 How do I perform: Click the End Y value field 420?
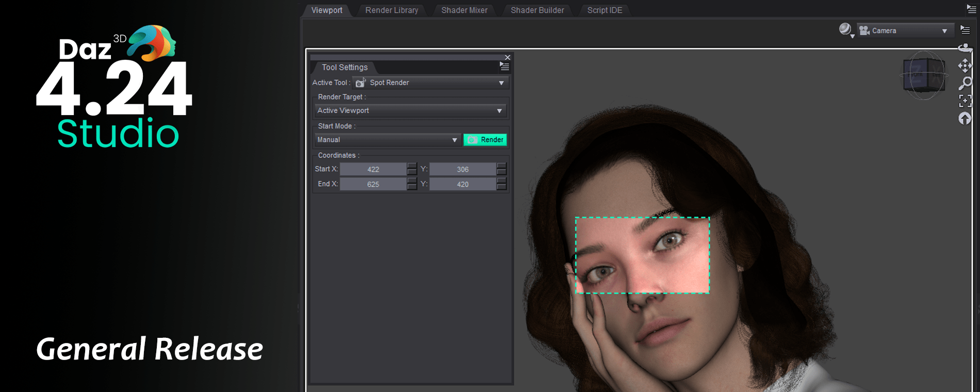463,184
